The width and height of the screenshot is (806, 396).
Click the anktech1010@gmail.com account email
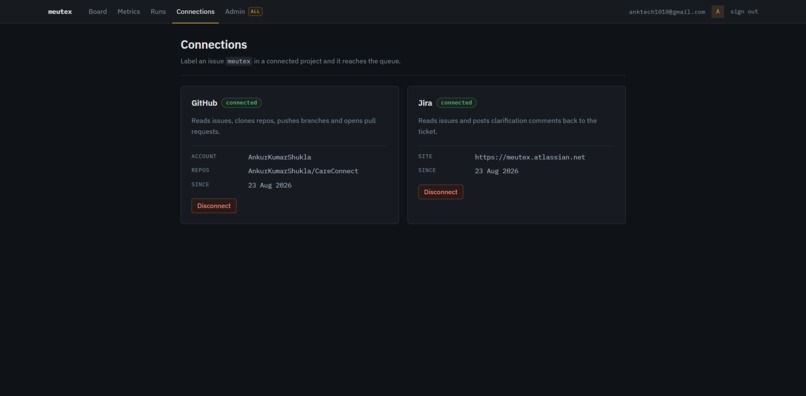click(x=667, y=12)
